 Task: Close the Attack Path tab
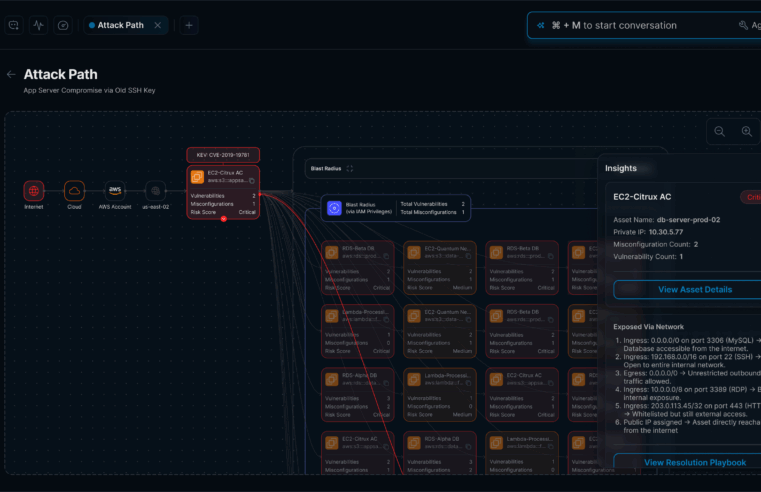coord(158,25)
